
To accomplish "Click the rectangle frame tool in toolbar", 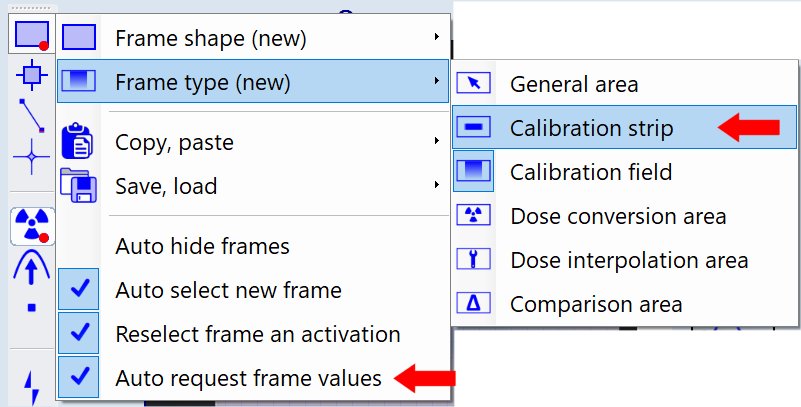I will 32,36.
